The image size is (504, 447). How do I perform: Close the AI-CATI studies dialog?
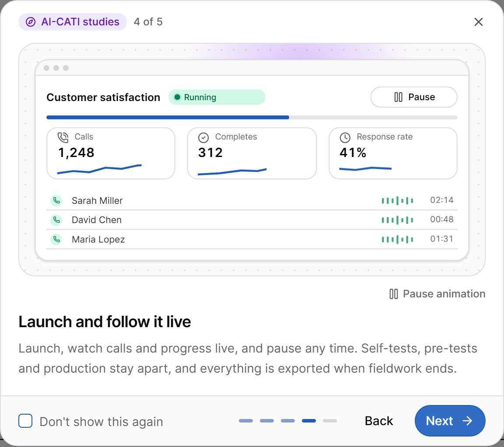(478, 22)
